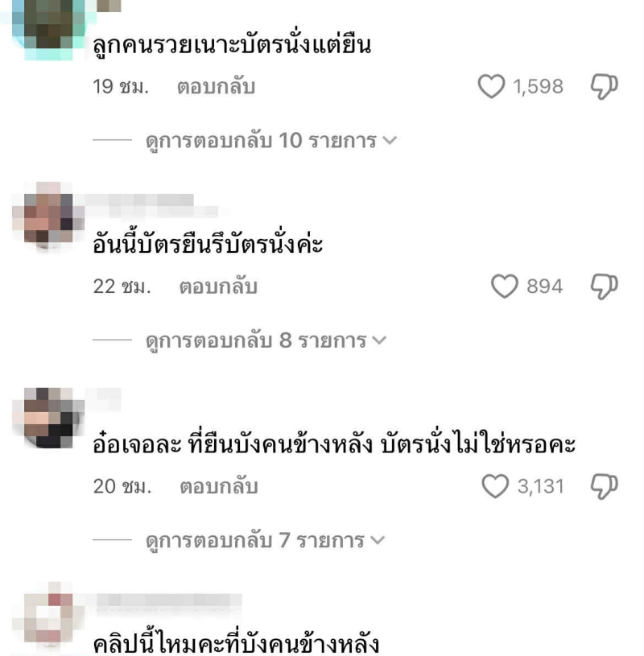This screenshot has width=644, height=656.
Task: Open avatar beside อันนี้บัตรยืนรึบัตรนั่งค่ะ comment
Action: (48, 215)
